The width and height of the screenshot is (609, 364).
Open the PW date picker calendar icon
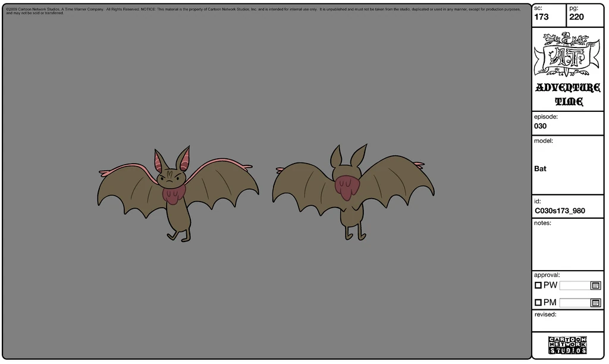click(595, 285)
